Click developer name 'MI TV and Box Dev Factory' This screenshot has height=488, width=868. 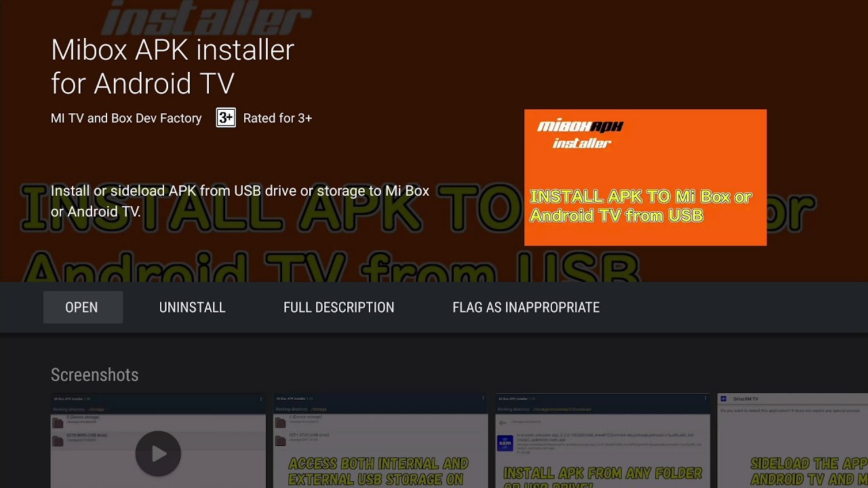[126, 118]
